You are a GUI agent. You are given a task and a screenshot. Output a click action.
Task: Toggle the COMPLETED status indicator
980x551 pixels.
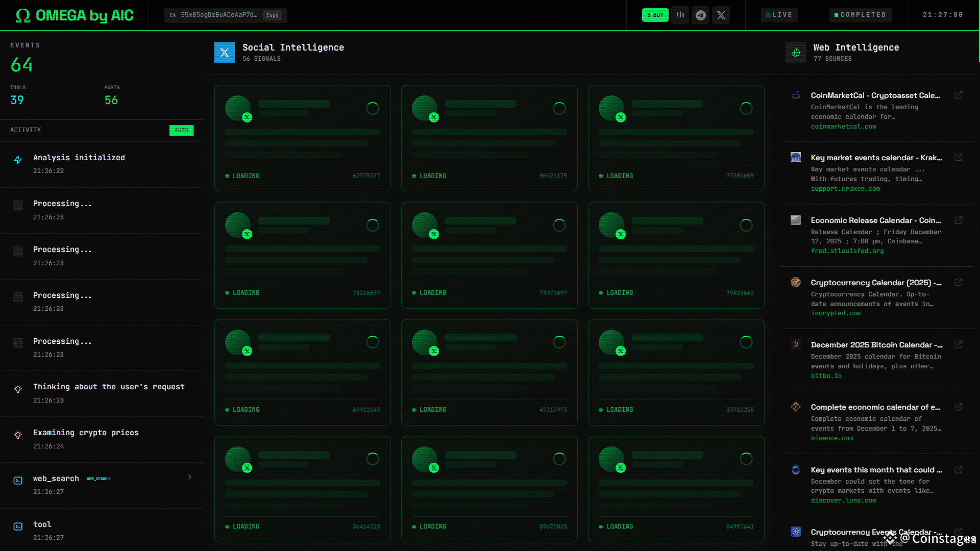point(861,15)
